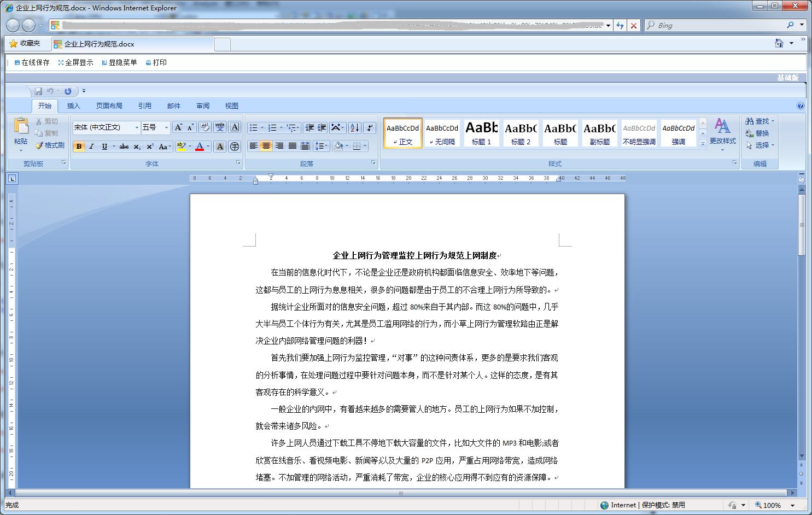Click the Paste (粘贴) clipboard icon

pos(21,126)
